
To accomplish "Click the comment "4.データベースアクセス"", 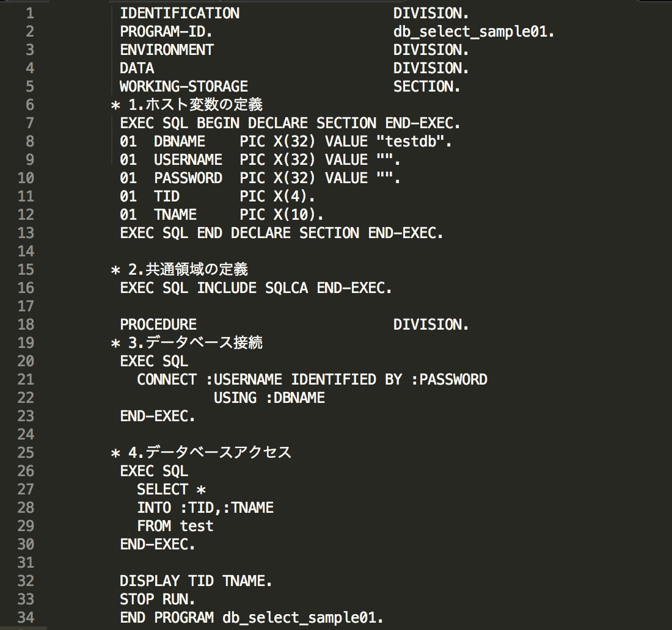I will pos(209,452).
